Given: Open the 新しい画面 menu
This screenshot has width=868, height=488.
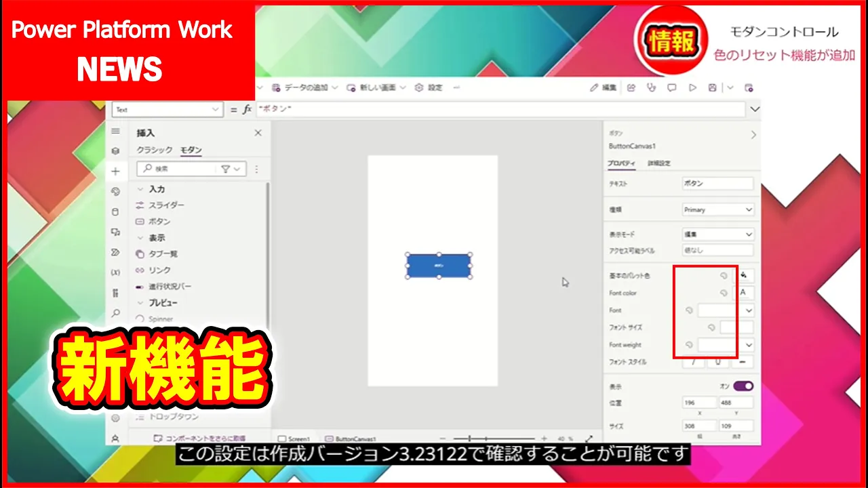Looking at the screenshot, I should (376, 87).
